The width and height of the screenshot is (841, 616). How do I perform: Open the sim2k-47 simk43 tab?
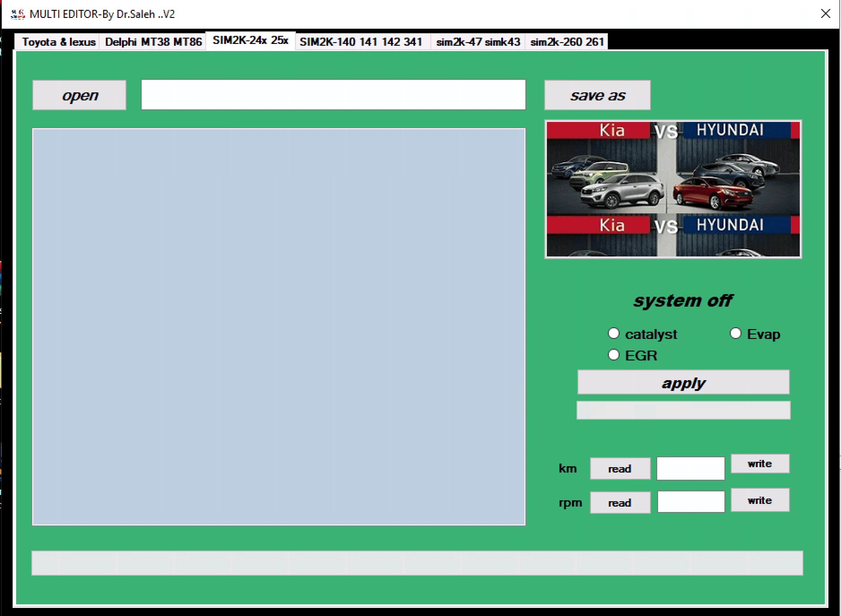pyautogui.click(x=478, y=42)
